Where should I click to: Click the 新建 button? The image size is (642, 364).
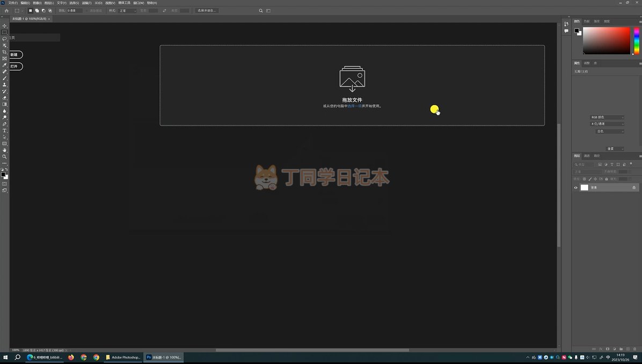click(15, 55)
